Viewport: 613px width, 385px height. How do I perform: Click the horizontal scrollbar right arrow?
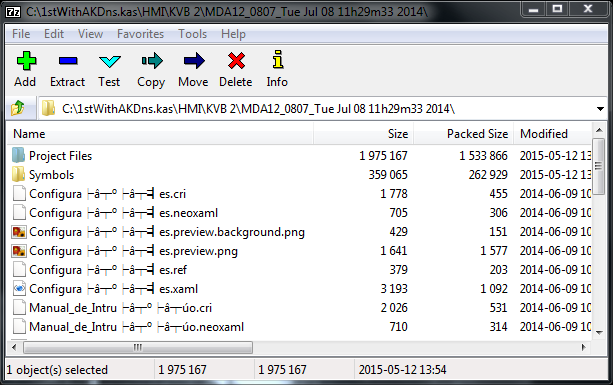tap(584, 347)
